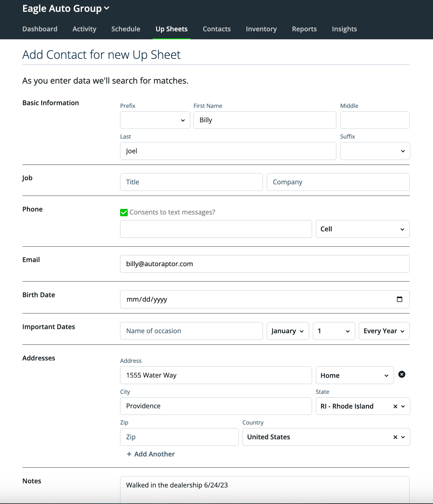
Task: Expand the Country dropdown arrow
Action: [x=403, y=437]
